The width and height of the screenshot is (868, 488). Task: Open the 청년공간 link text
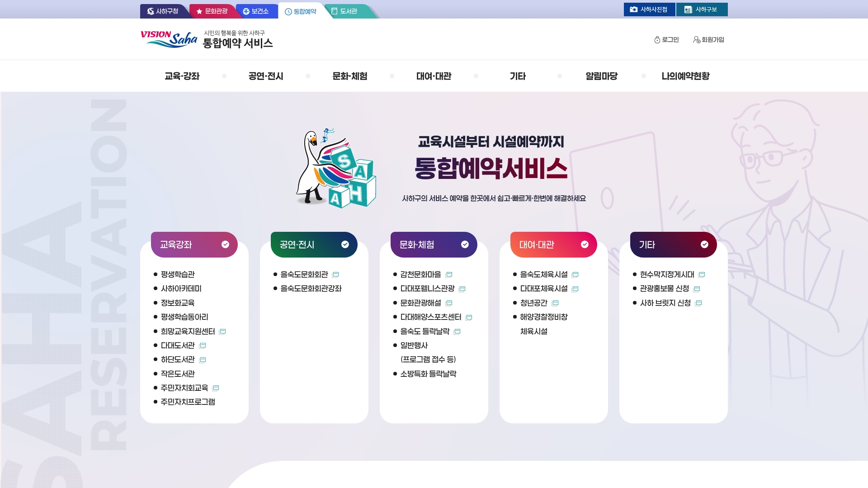534,303
